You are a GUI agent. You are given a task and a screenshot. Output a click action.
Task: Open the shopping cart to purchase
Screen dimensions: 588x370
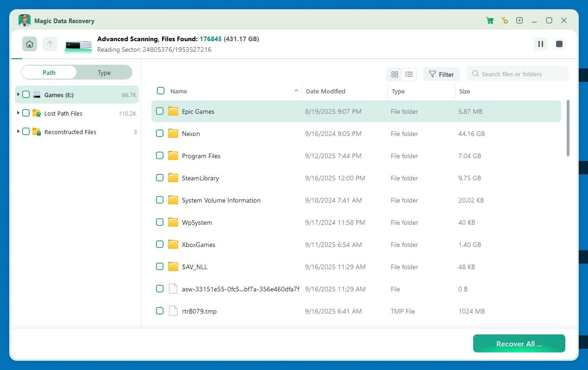pos(490,20)
